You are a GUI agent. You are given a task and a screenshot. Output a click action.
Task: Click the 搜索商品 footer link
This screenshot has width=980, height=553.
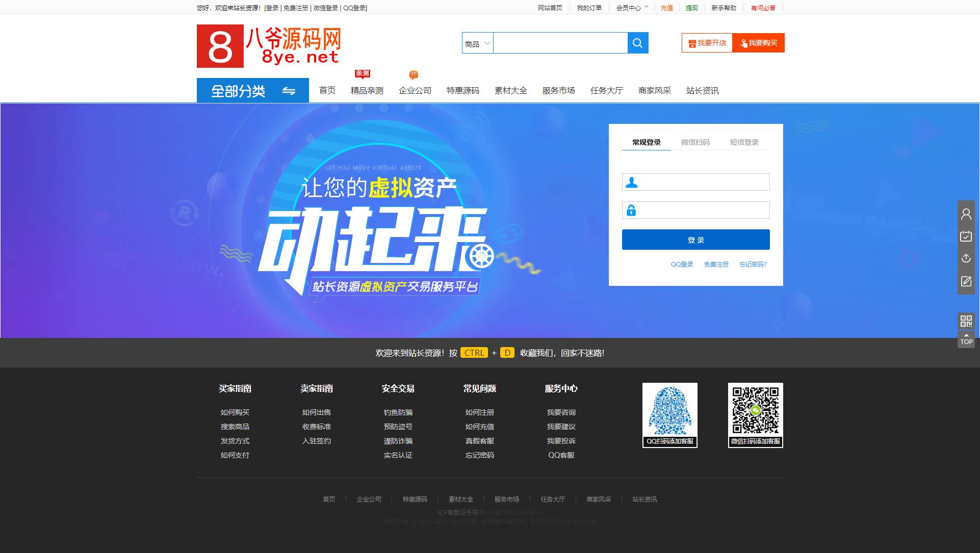pos(235,427)
